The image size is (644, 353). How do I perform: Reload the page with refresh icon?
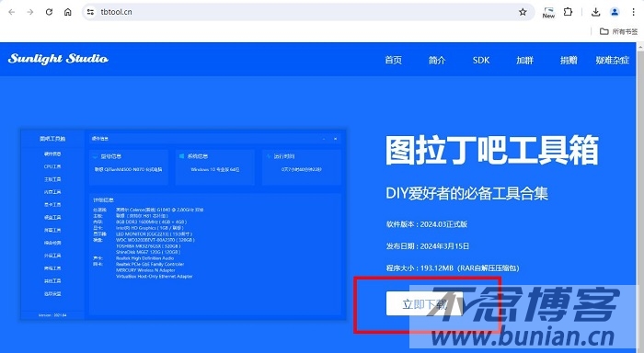(x=49, y=12)
